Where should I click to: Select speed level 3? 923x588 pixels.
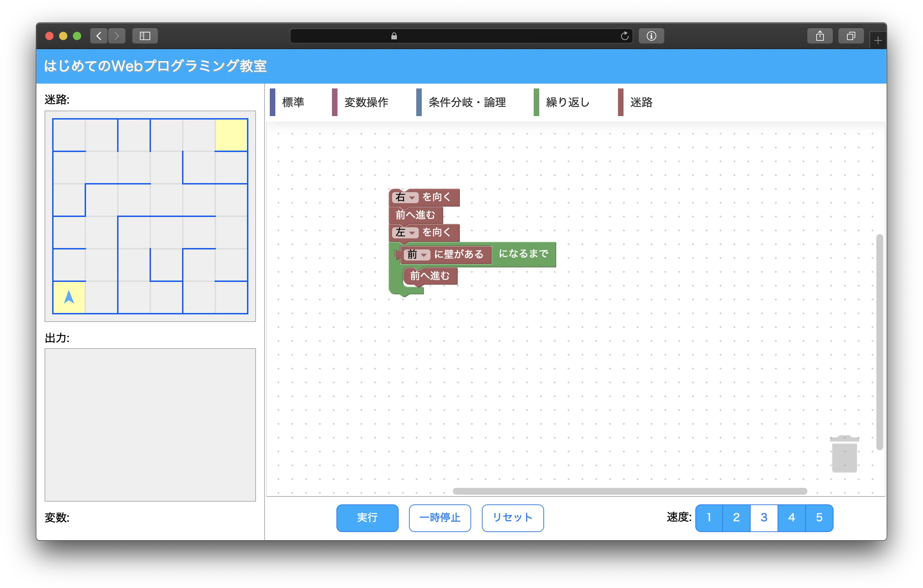coord(763,518)
